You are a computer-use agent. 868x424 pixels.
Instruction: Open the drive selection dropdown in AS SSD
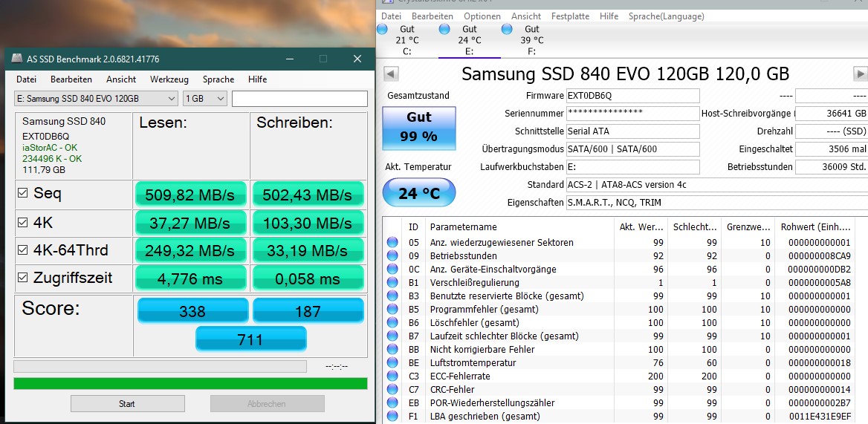(x=96, y=99)
